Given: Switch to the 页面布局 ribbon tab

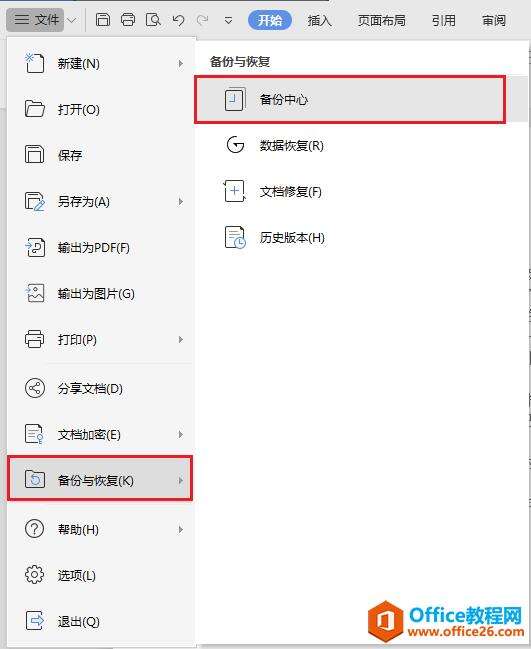Looking at the screenshot, I should 382,20.
